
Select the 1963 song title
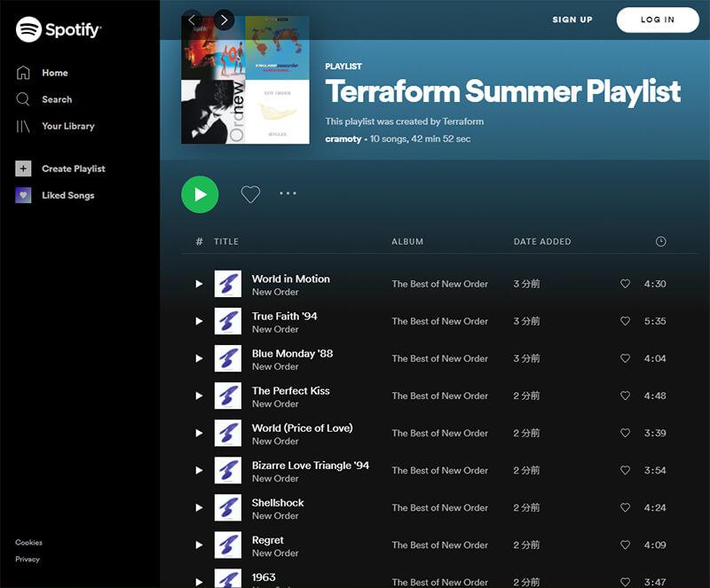pos(264,577)
